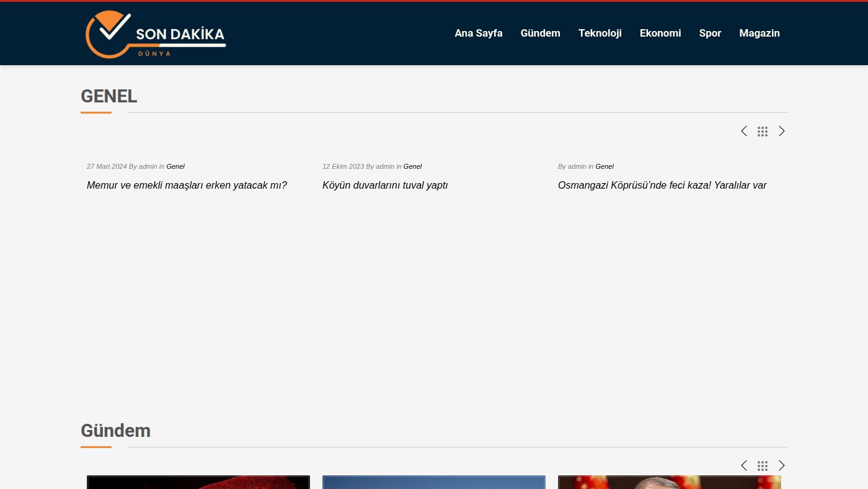Open the Ana Sayfa menu item
The width and height of the screenshot is (868, 489).
[479, 34]
